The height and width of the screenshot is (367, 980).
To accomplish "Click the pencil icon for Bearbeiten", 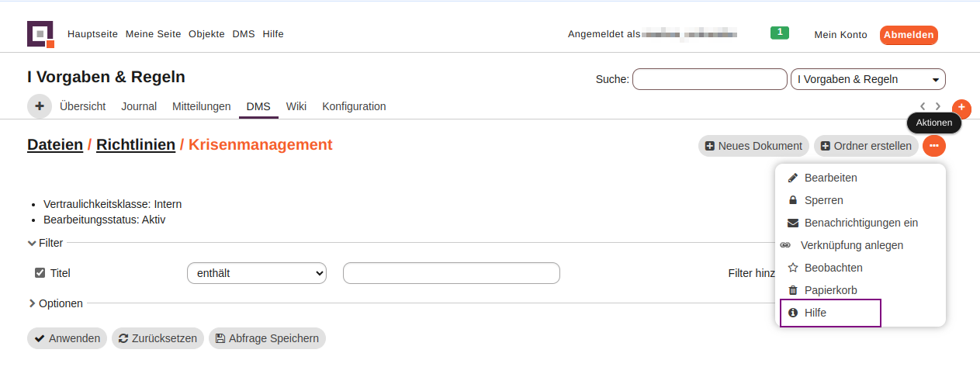I will click(793, 178).
